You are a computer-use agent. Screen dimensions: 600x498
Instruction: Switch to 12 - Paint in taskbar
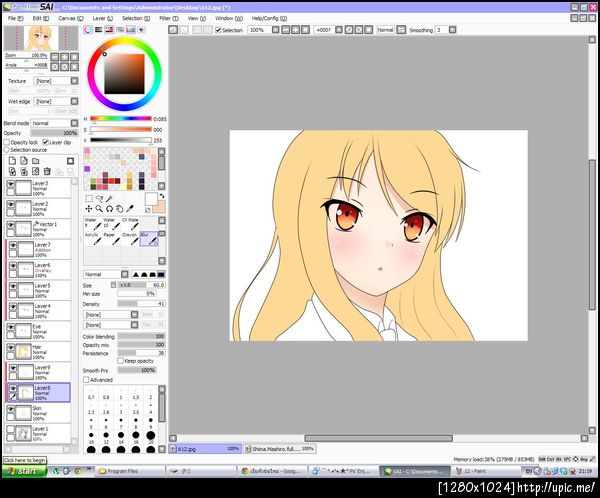pos(486,471)
